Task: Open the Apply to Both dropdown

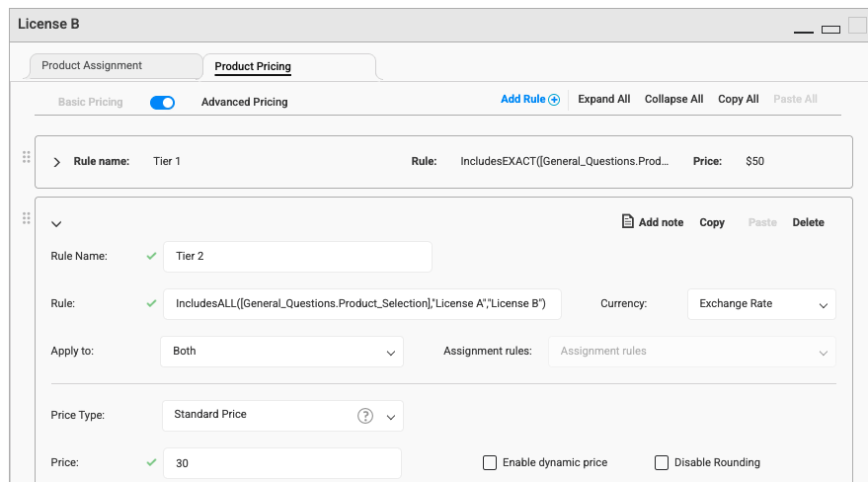Action: point(281,352)
